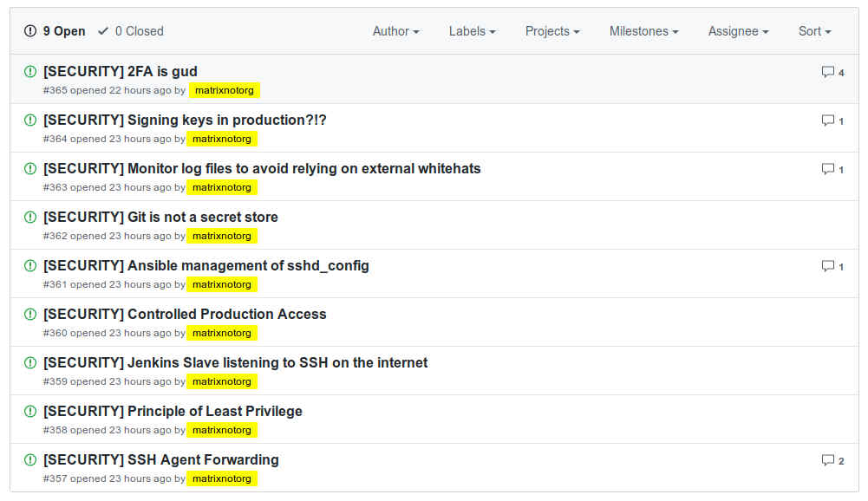
Task: Click comment bubble on 'Ansible management' issue
Action: coord(828,266)
